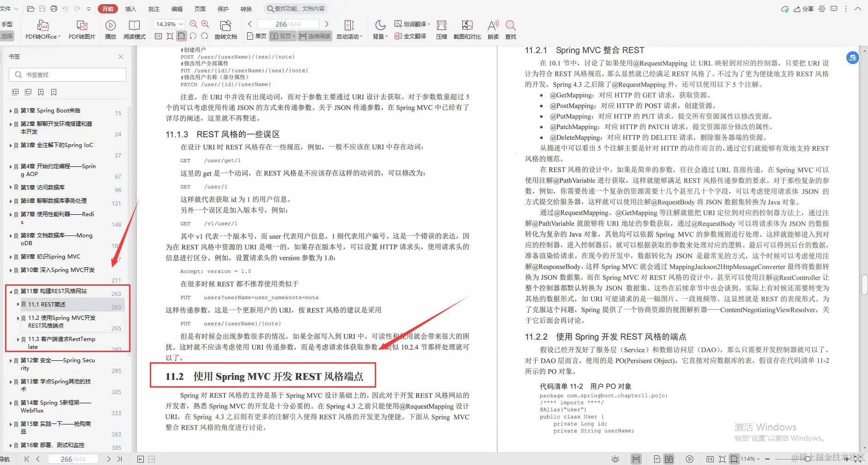Screen dimensions: 868x465
Task: Enable eye-protection mode in status bar
Action: tap(615, 459)
